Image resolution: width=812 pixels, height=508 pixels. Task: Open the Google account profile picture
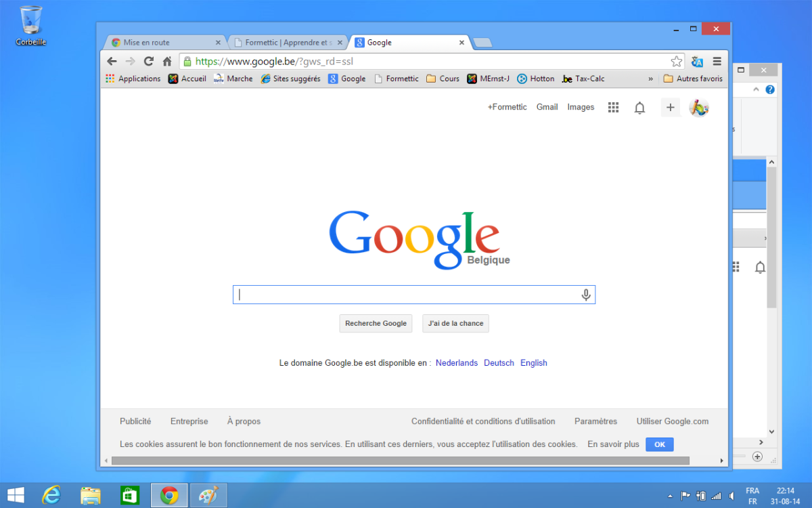pos(699,107)
